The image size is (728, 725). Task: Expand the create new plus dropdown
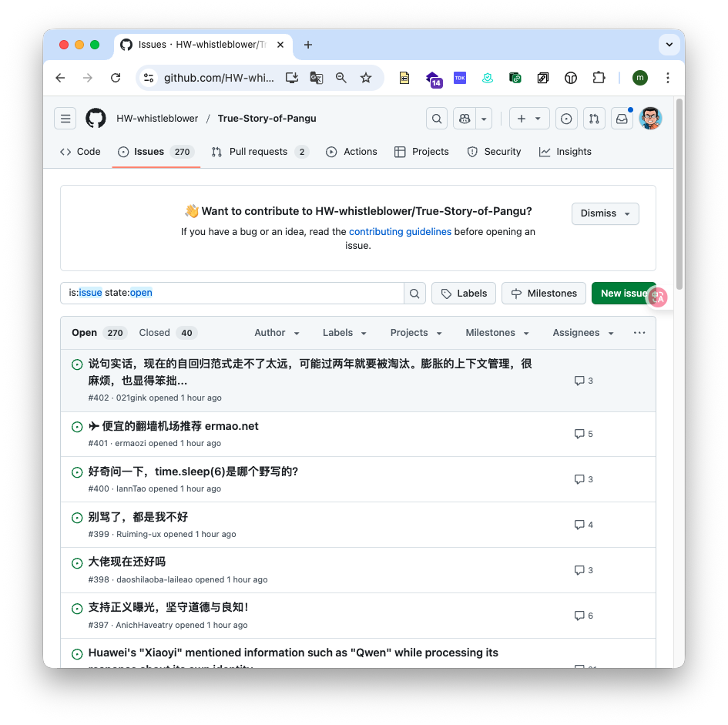pyautogui.click(x=529, y=119)
